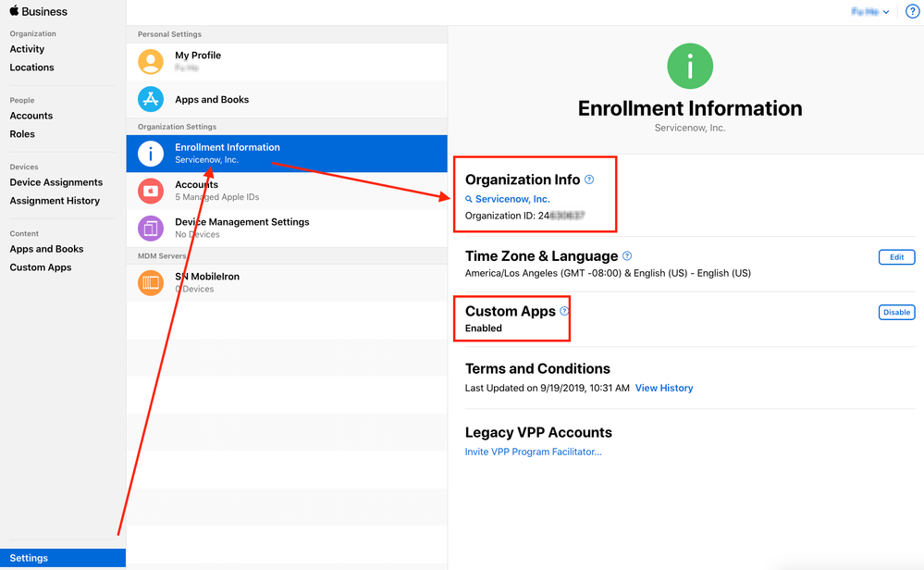Disable Custom Apps

[x=895, y=312]
